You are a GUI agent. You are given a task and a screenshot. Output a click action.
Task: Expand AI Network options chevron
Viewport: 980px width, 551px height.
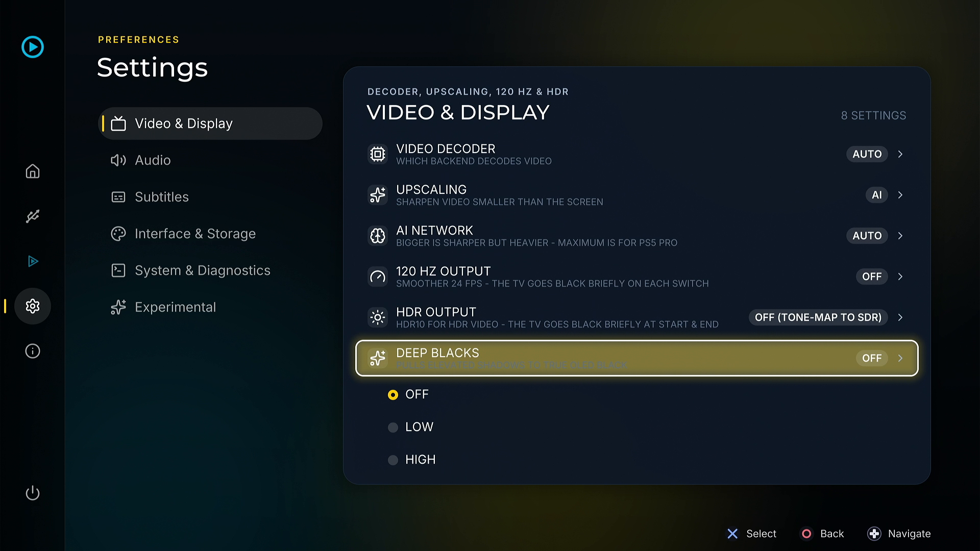click(900, 236)
